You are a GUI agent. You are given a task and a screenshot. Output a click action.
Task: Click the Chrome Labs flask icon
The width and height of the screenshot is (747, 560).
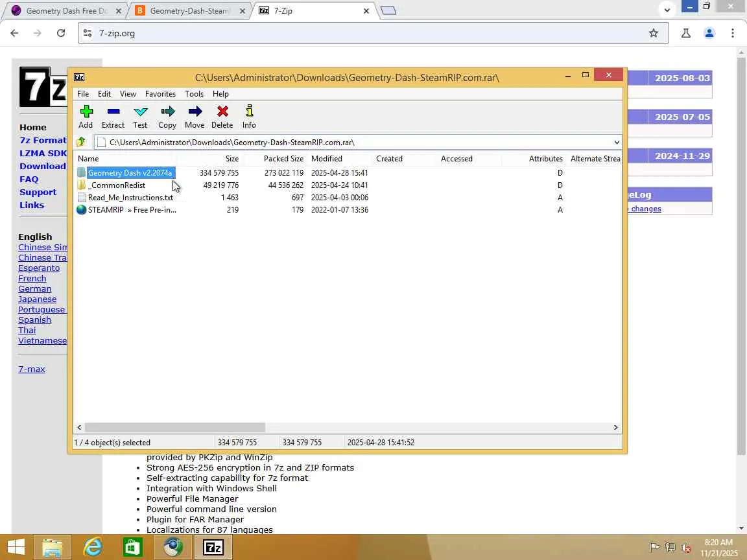(x=686, y=33)
